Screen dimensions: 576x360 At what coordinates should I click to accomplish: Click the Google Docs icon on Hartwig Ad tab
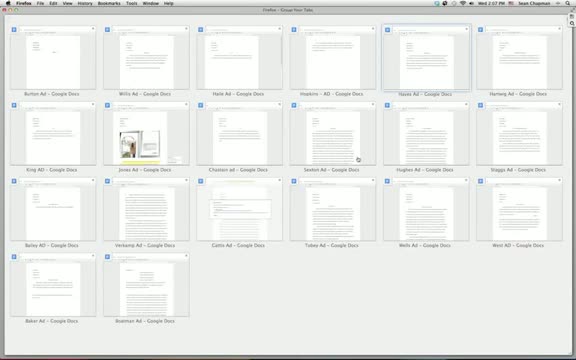[x=480, y=29]
